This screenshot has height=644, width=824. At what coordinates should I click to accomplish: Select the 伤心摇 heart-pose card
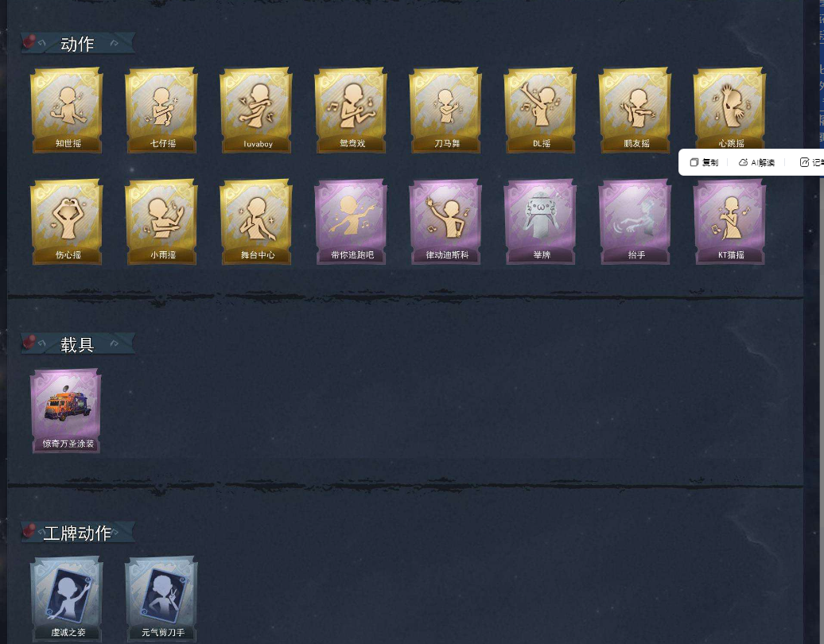pos(67,222)
